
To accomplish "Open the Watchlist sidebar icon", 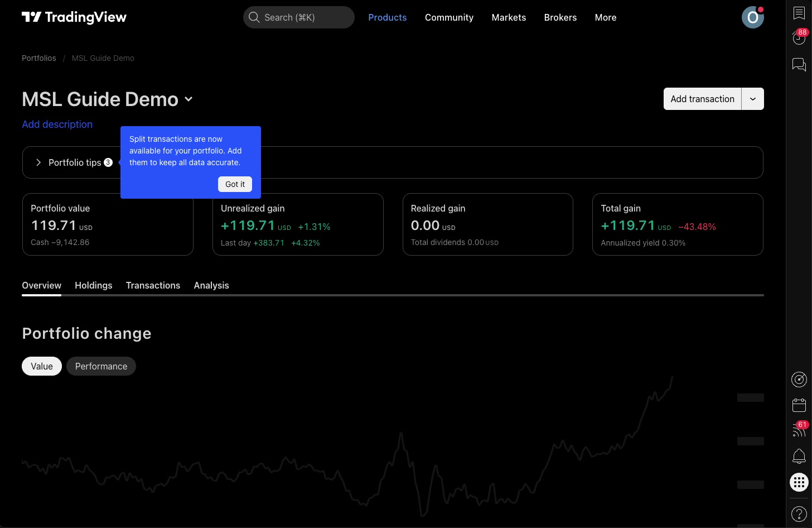I will pyautogui.click(x=799, y=13).
